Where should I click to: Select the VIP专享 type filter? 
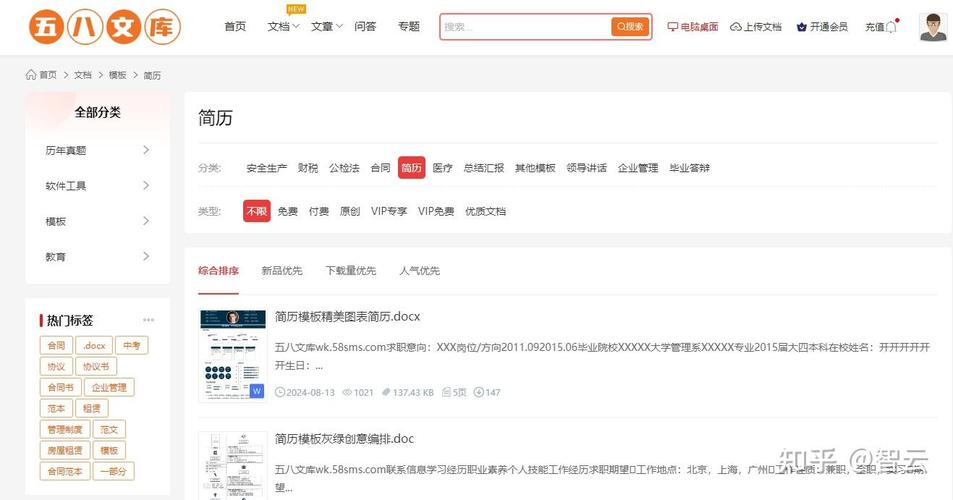pos(389,211)
